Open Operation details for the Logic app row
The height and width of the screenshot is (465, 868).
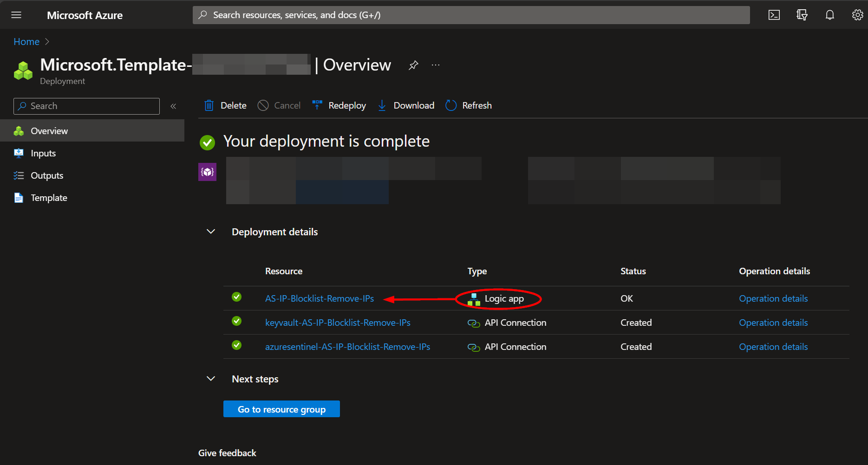point(773,298)
